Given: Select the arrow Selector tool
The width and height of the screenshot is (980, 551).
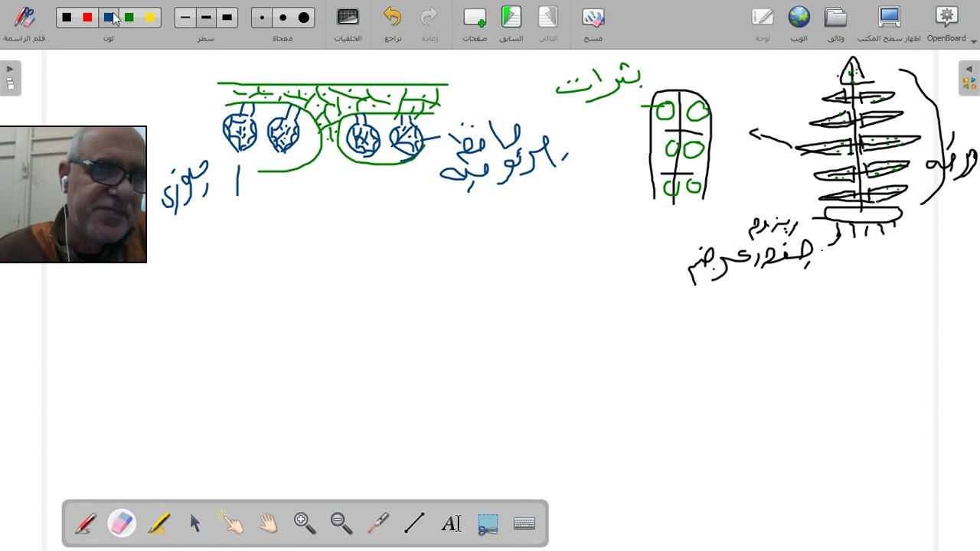Looking at the screenshot, I should tap(194, 523).
